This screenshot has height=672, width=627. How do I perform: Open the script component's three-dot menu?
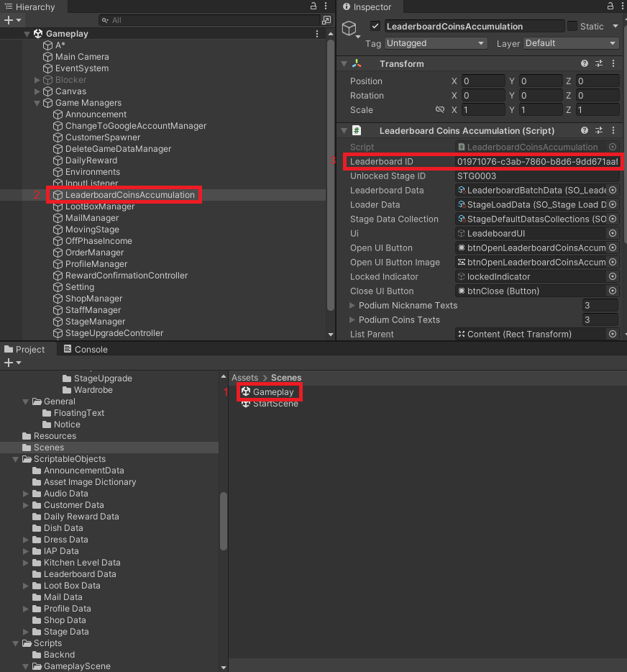point(615,131)
